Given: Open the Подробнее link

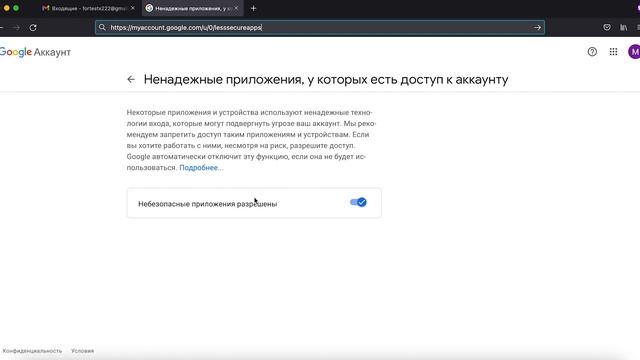Looking at the screenshot, I should [x=201, y=168].
